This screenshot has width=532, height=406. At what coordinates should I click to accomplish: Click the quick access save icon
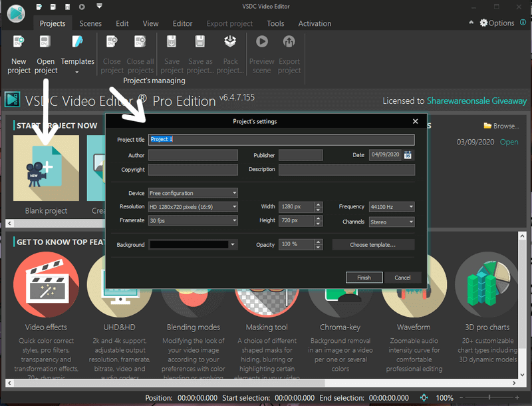tap(68, 7)
